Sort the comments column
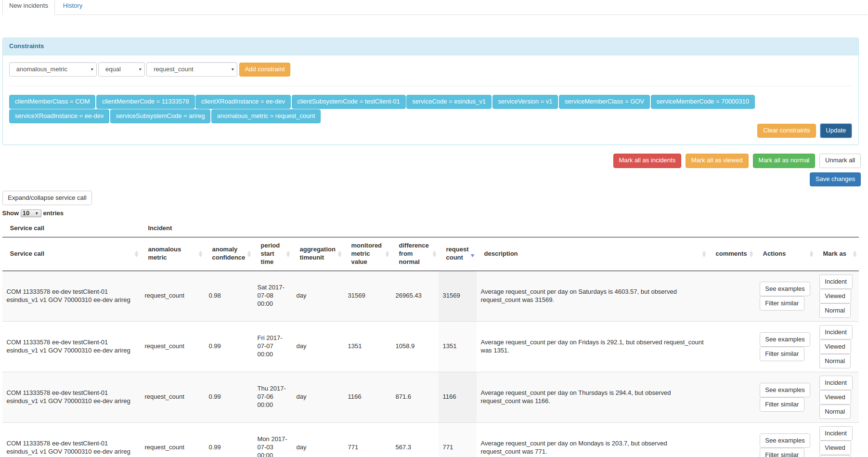The height and width of the screenshot is (457, 868). coord(751,254)
